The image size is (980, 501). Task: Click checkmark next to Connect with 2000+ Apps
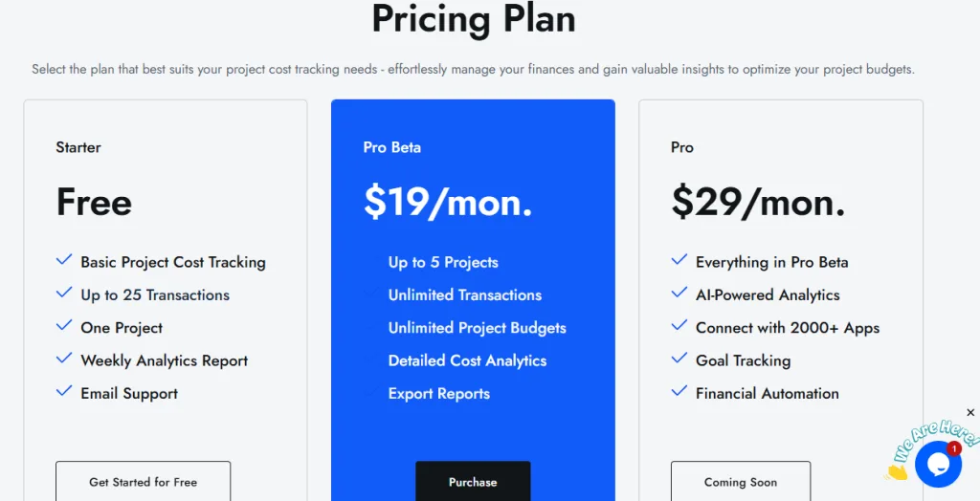tap(679, 325)
